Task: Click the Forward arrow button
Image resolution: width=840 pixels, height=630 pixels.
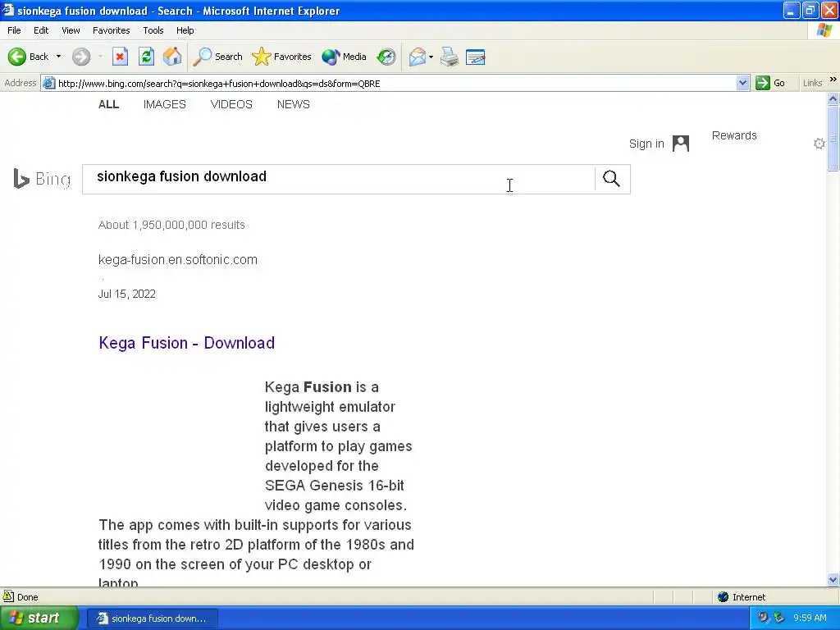Action: 81,57
